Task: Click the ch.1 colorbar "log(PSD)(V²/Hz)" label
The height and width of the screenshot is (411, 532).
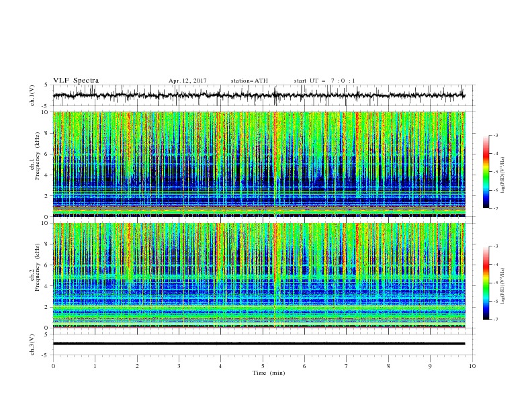Action: click(x=503, y=175)
